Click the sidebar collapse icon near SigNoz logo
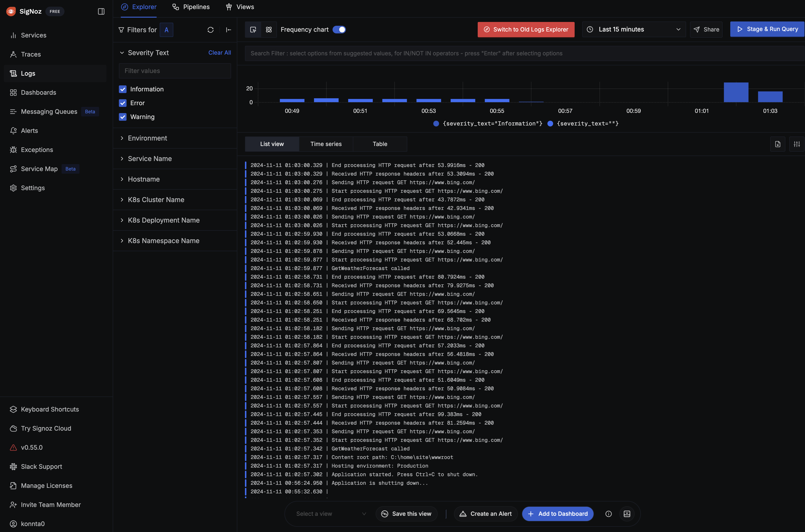Viewport: 805px width, 532px height. coord(101,11)
